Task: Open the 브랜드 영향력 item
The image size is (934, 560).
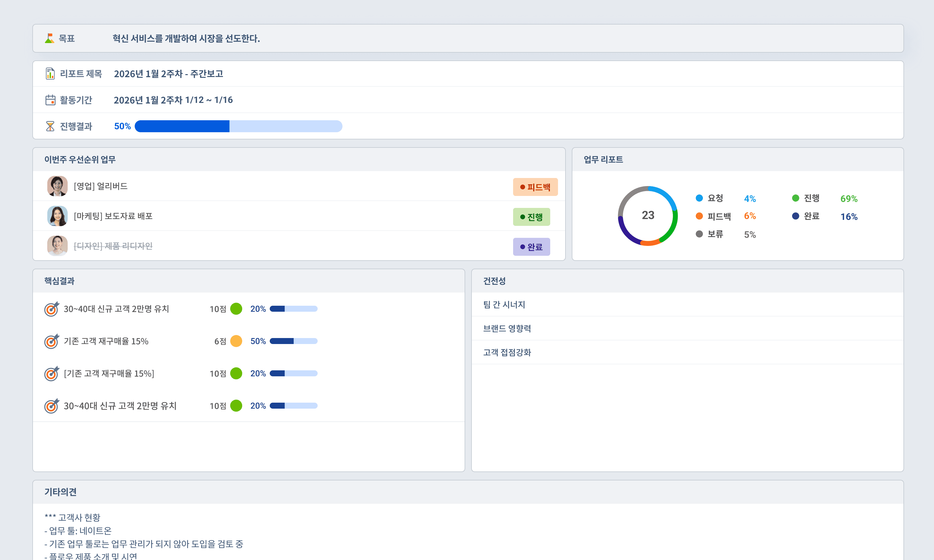Action: coord(507,328)
